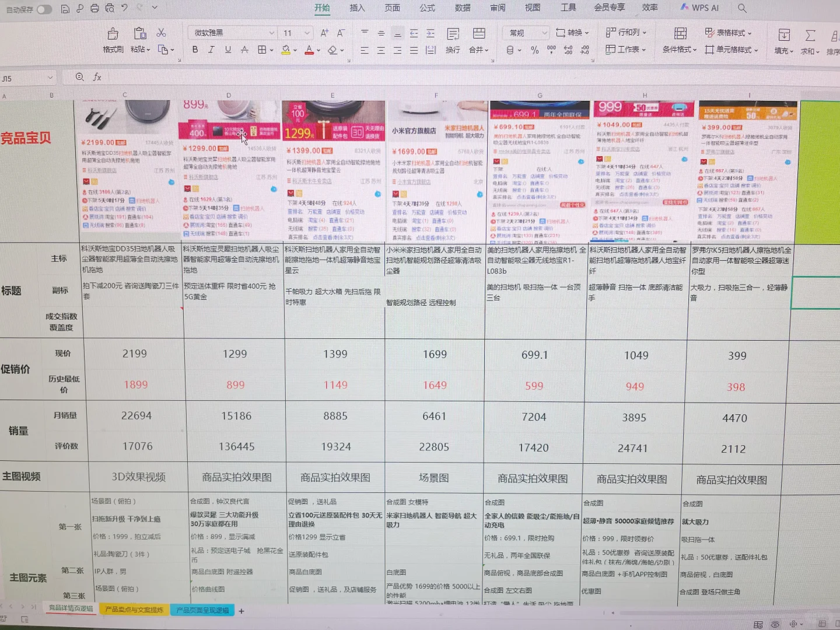Click the J15 name box
840x630 pixels.
pos(27,78)
